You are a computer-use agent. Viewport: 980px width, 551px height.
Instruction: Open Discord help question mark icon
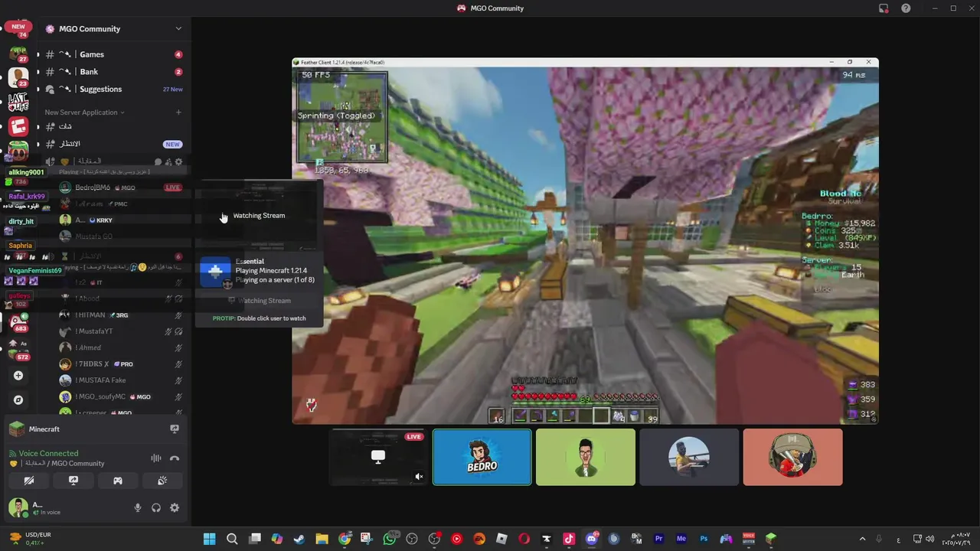pos(906,8)
